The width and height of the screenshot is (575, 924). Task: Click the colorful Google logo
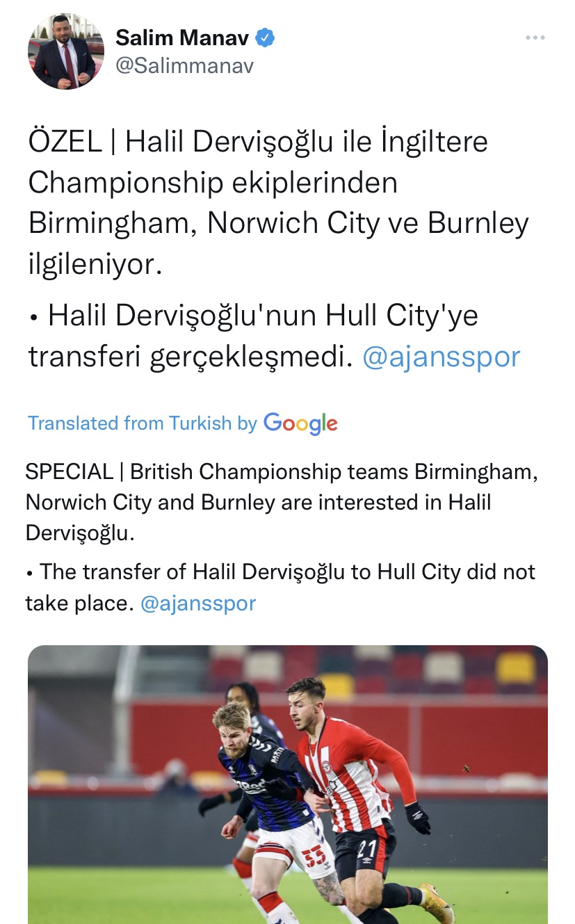[x=300, y=423]
